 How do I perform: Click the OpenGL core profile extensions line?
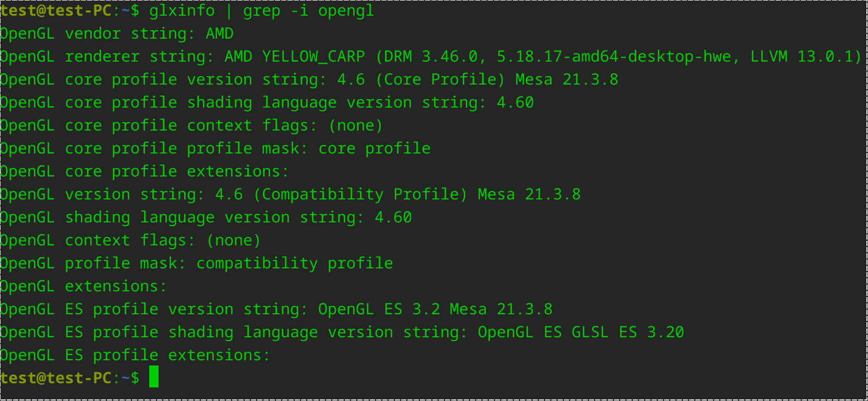point(144,171)
